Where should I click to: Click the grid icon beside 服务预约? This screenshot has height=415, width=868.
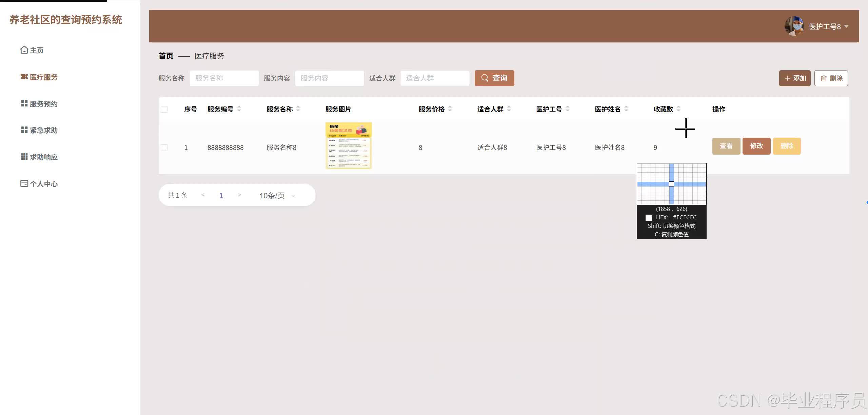[24, 103]
